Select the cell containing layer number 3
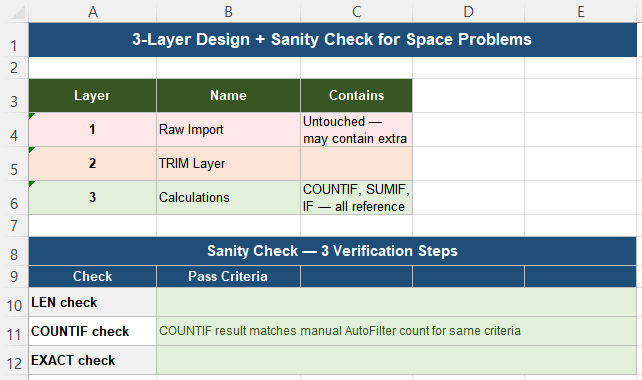 (93, 198)
